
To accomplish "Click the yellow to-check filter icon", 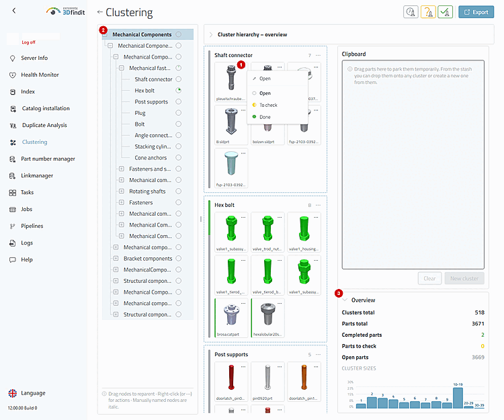I will coord(428,12).
